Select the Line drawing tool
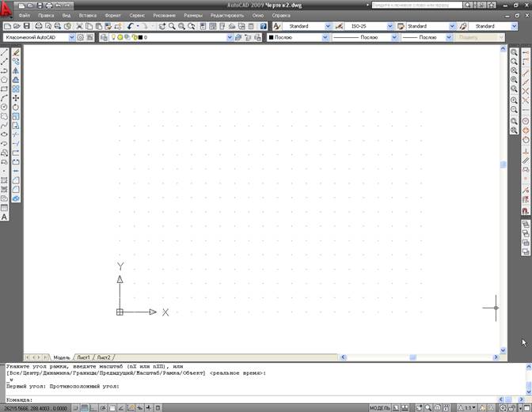 4,52
